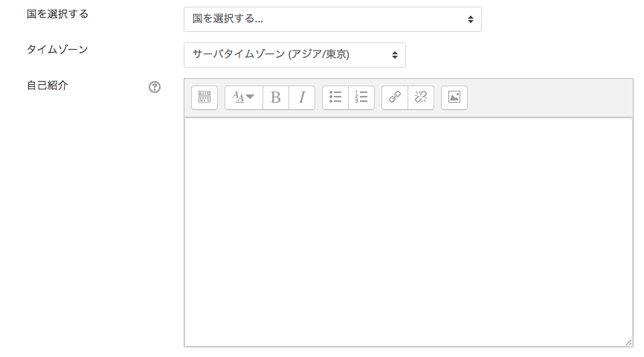Screen dimensions: 644x357
Task: Click the タイムゾーン field label
Action: (x=57, y=49)
